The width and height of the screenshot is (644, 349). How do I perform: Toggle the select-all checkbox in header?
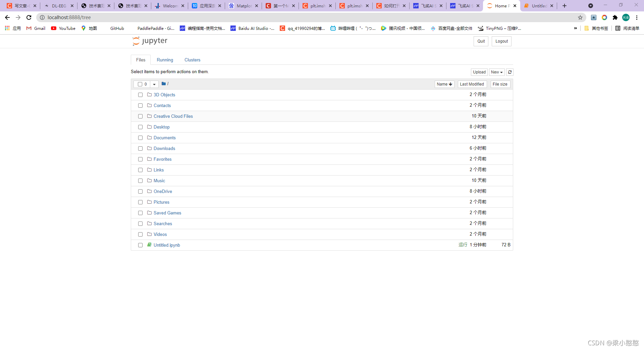(x=140, y=84)
